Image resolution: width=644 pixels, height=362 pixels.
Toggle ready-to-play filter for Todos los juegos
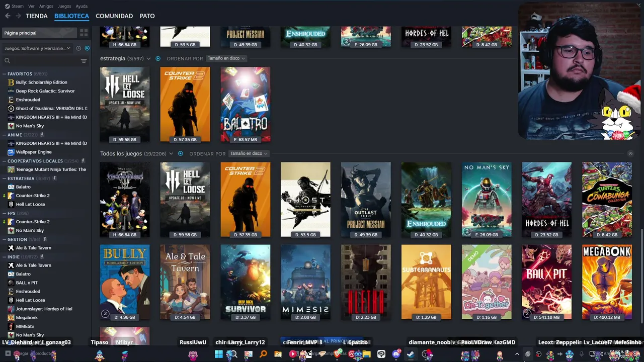pos(180,153)
